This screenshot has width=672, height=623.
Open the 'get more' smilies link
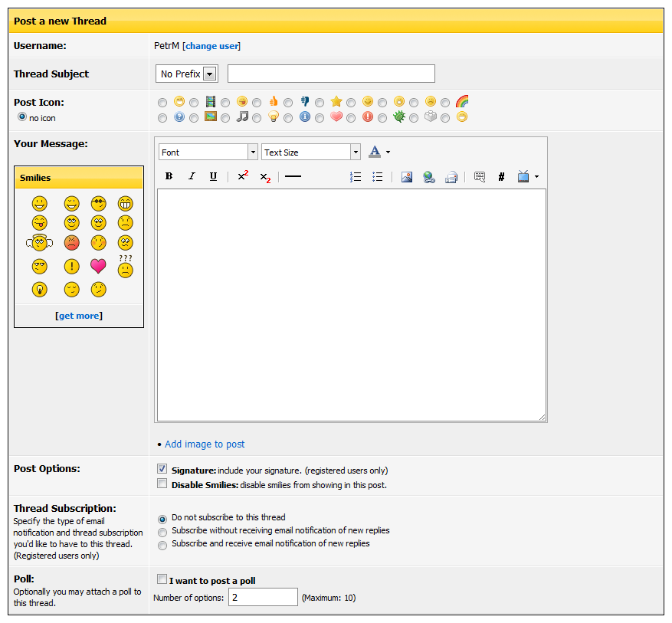click(x=79, y=316)
